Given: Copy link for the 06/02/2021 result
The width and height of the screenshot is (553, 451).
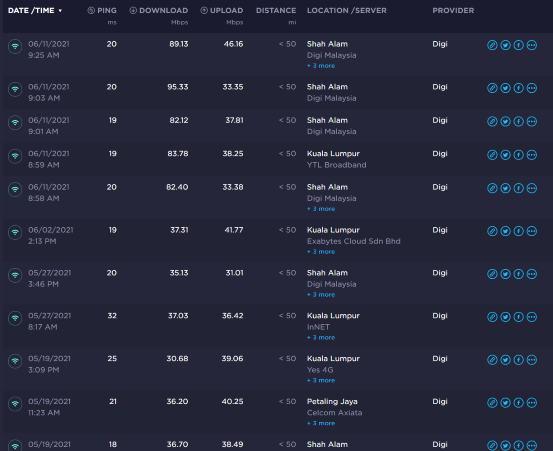Looking at the screenshot, I should 492,231.
